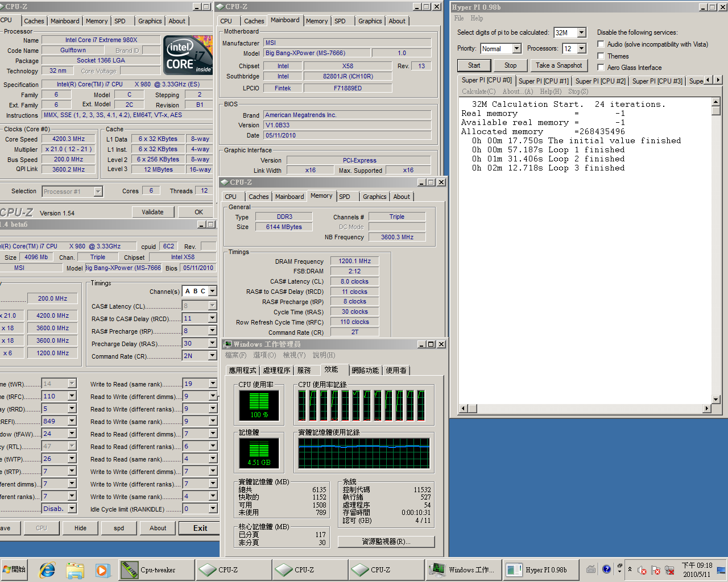Toggle the Themes checkbox in Hyper PI
Image resolution: width=728 pixels, height=582 pixels.
tap(601, 56)
